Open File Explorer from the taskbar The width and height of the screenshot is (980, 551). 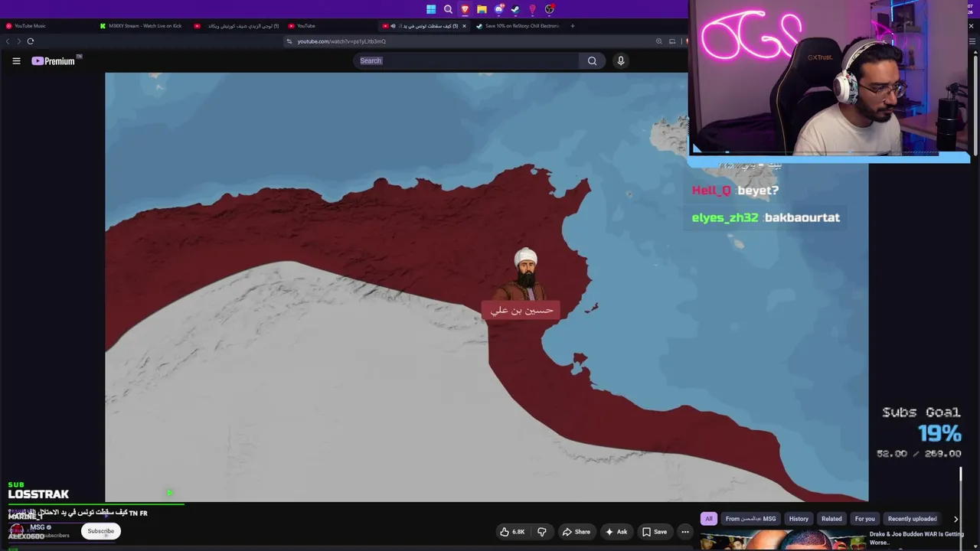[x=482, y=9]
